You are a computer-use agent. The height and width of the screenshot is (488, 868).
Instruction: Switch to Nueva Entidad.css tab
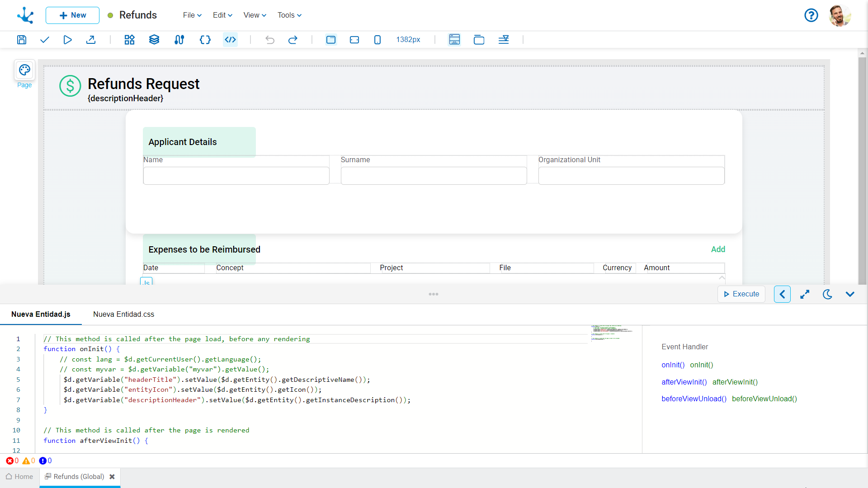point(123,314)
